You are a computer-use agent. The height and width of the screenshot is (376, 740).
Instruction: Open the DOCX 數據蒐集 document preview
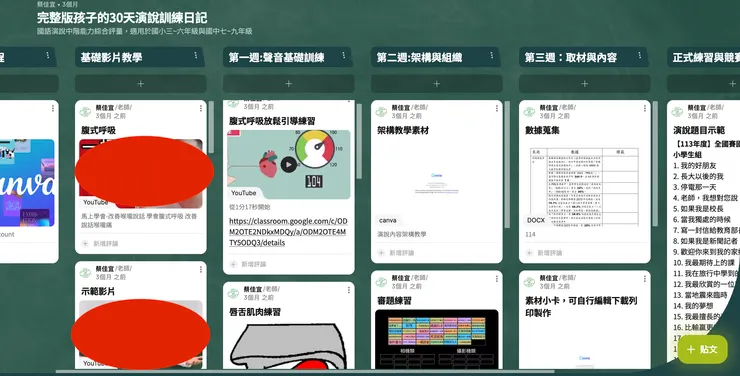[x=584, y=183]
